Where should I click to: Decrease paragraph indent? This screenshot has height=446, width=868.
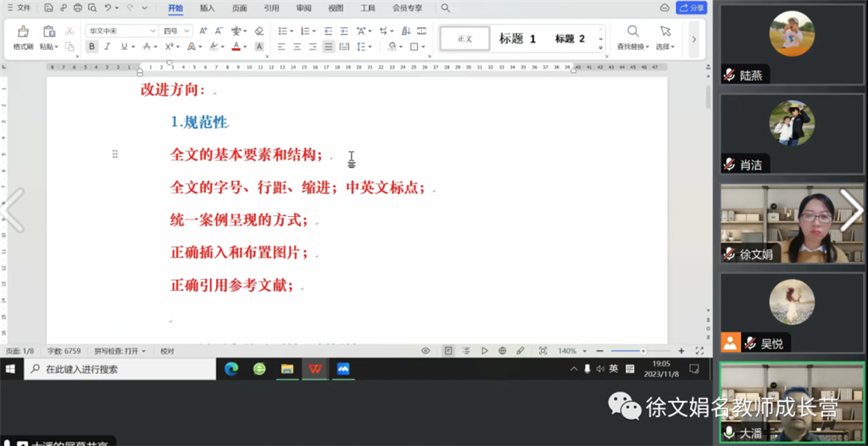coord(328,31)
